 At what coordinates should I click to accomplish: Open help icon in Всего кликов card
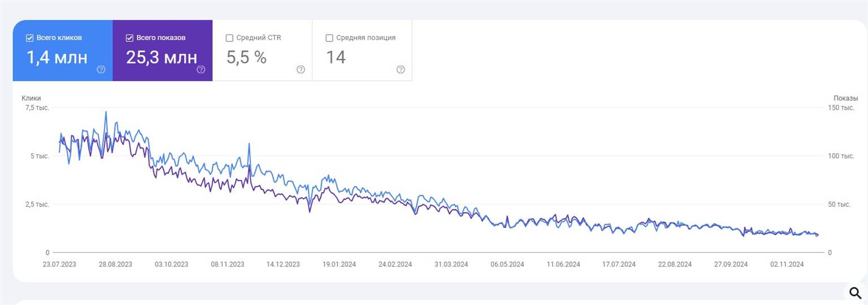101,70
